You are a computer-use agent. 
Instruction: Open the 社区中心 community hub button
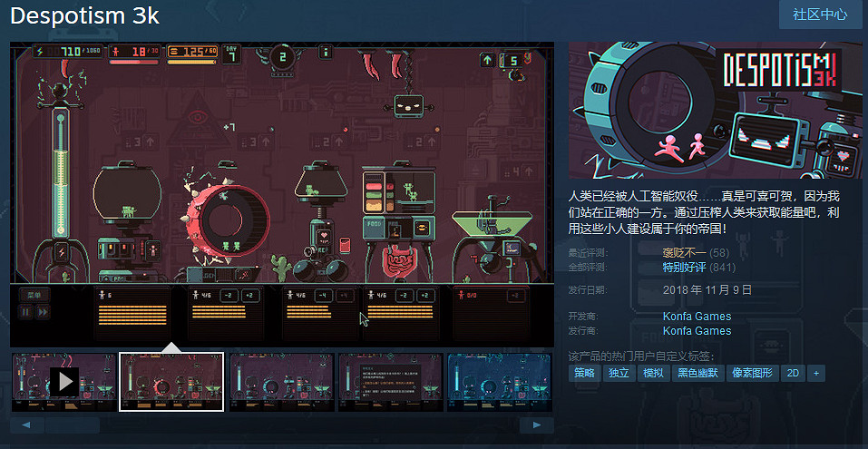pos(821,15)
